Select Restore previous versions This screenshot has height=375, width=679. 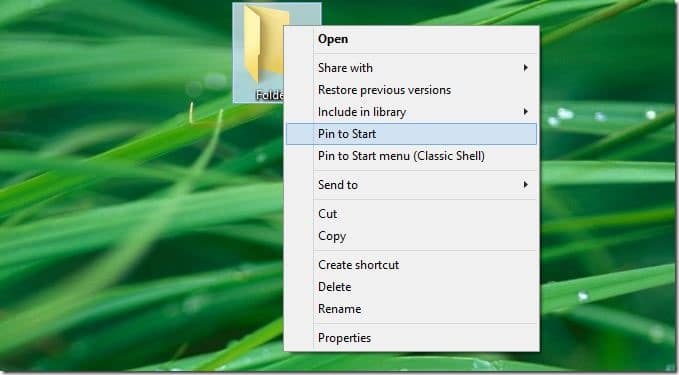point(411,90)
